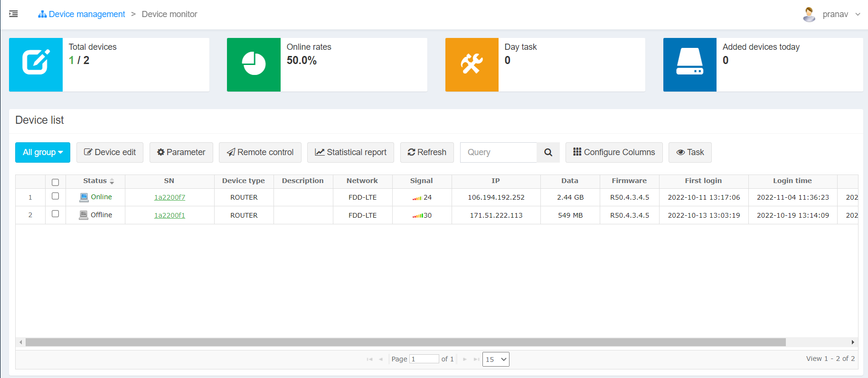Viewport: 868px width, 378px height.
Task: Open the rows-per-page dropdown showing 15
Action: tap(496, 360)
